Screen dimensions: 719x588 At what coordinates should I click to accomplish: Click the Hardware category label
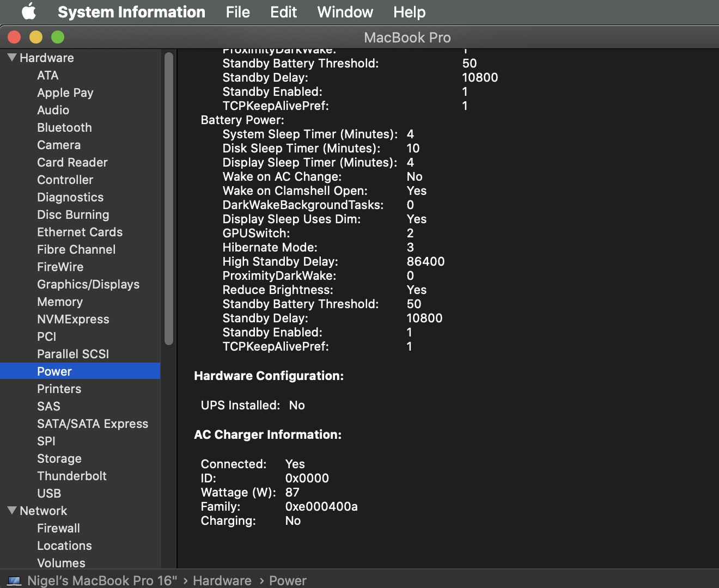click(x=47, y=58)
